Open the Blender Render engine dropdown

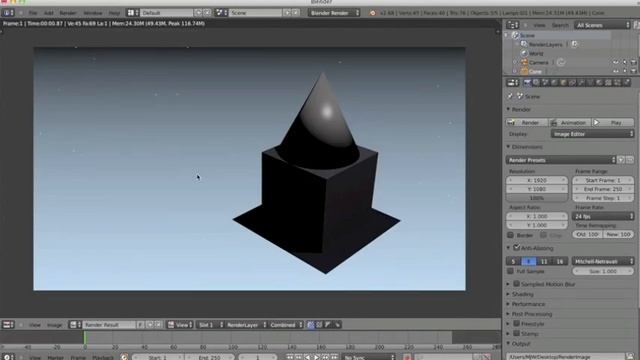pos(334,13)
